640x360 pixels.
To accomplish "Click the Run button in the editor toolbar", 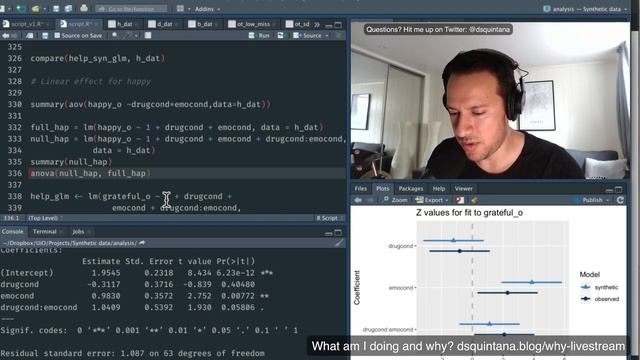I will (259, 36).
